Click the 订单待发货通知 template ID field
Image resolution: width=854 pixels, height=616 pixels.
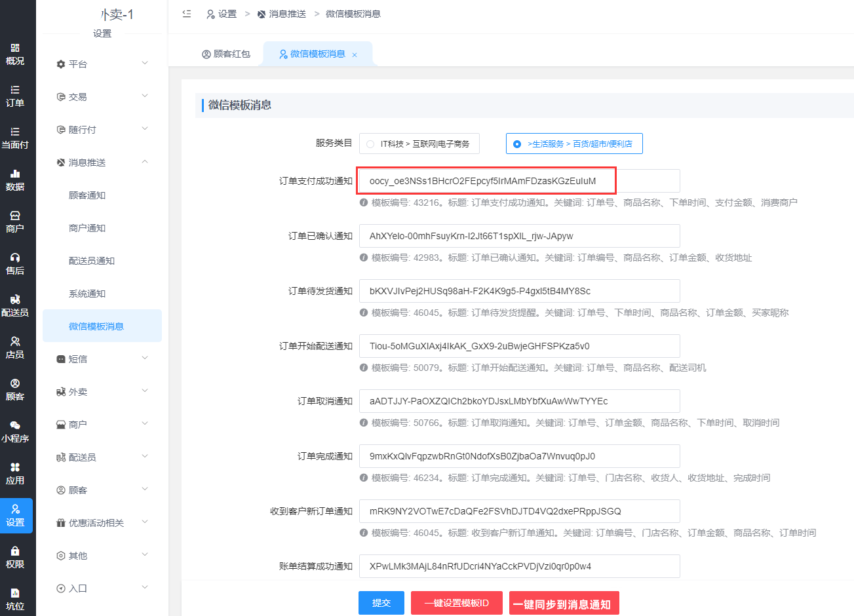coord(520,291)
